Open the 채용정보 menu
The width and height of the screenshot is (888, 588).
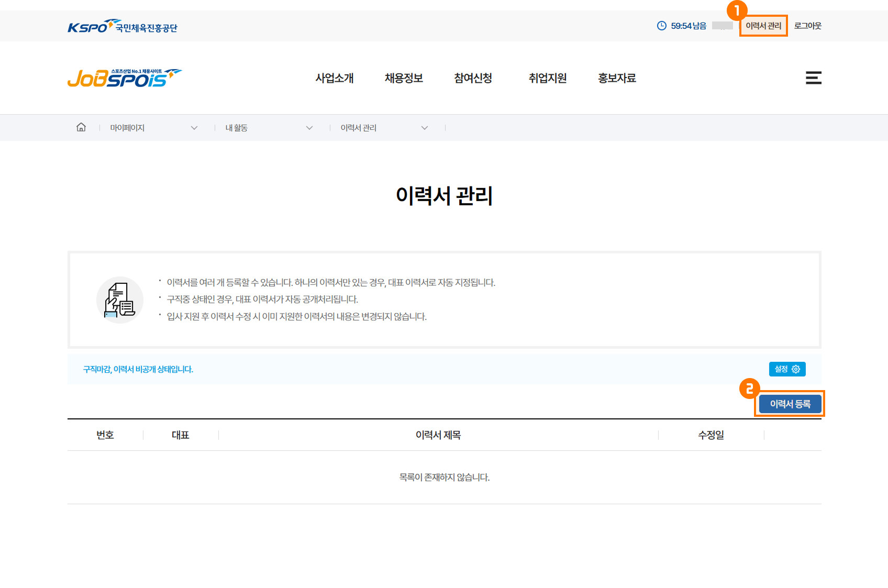click(404, 78)
